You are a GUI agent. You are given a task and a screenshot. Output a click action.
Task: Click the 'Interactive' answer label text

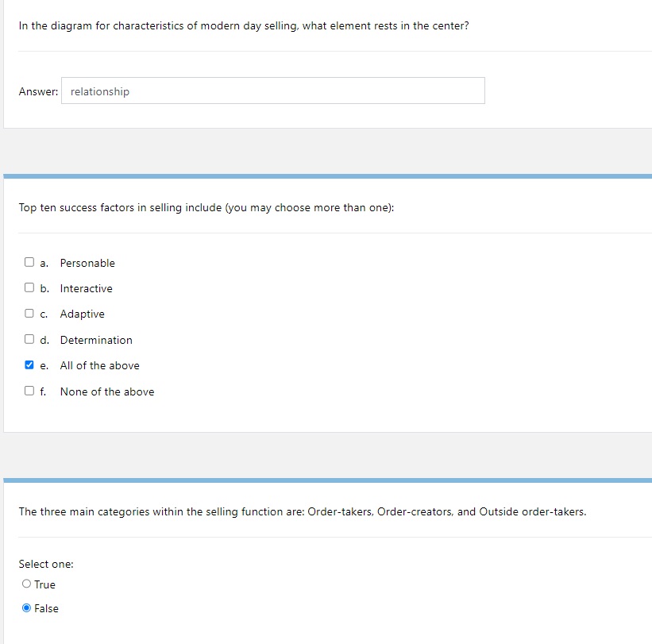[x=86, y=288]
